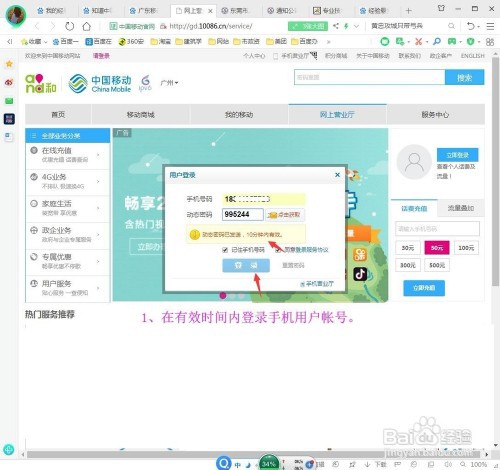The width and height of the screenshot is (500, 470).
Task: Open the 我的移动 navigation tab
Action: (239, 115)
